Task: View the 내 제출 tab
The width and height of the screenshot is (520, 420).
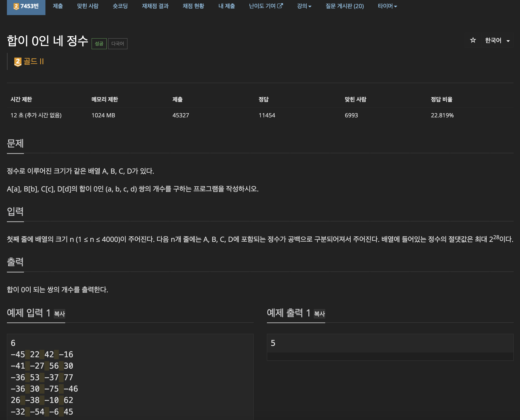Action: coord(226,6)
